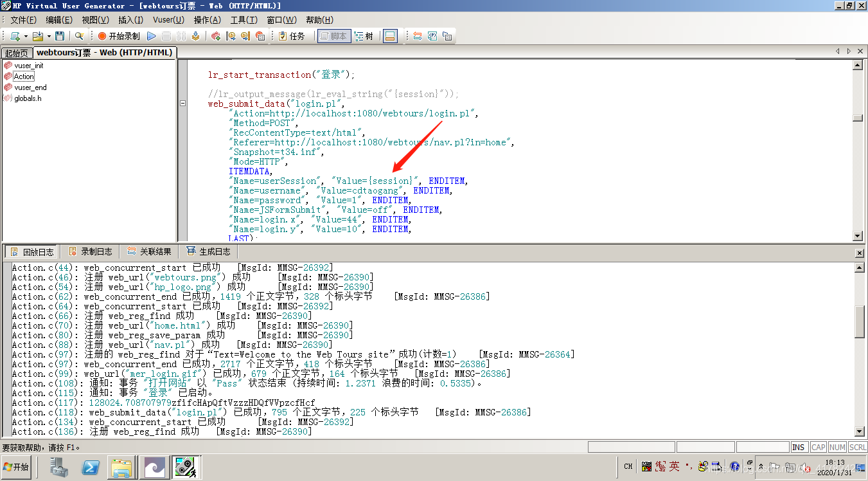Image resolution: width=868 pixels, height=481 pixels.
Task: Open the Tasks (任务) pane button
Action: click(292, 37)
